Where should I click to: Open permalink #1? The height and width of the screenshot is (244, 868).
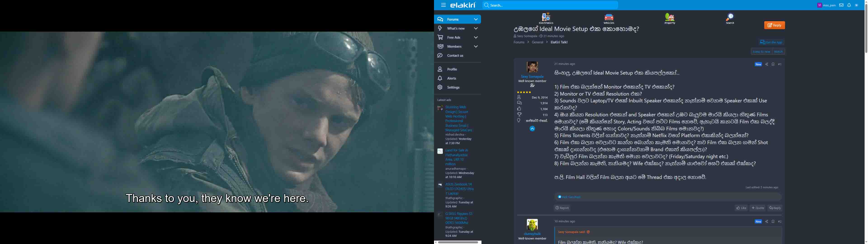tap(780, 64)
